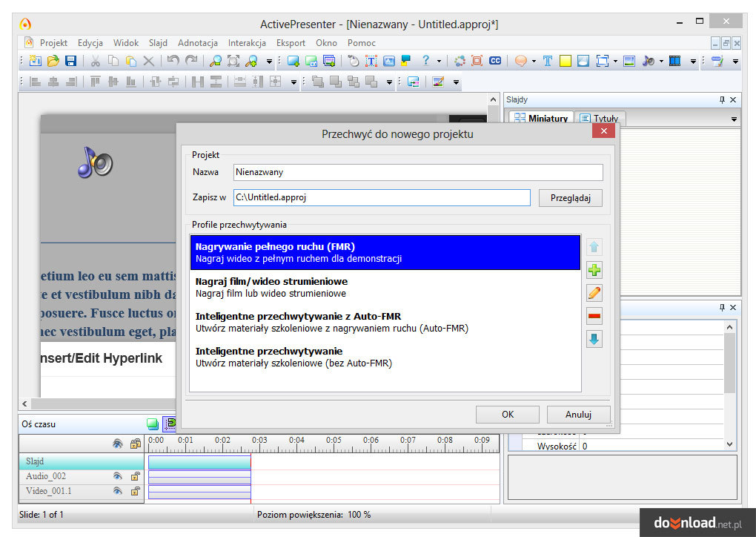Zoom in with the magnifier plus icon

(x=251, y=61)
